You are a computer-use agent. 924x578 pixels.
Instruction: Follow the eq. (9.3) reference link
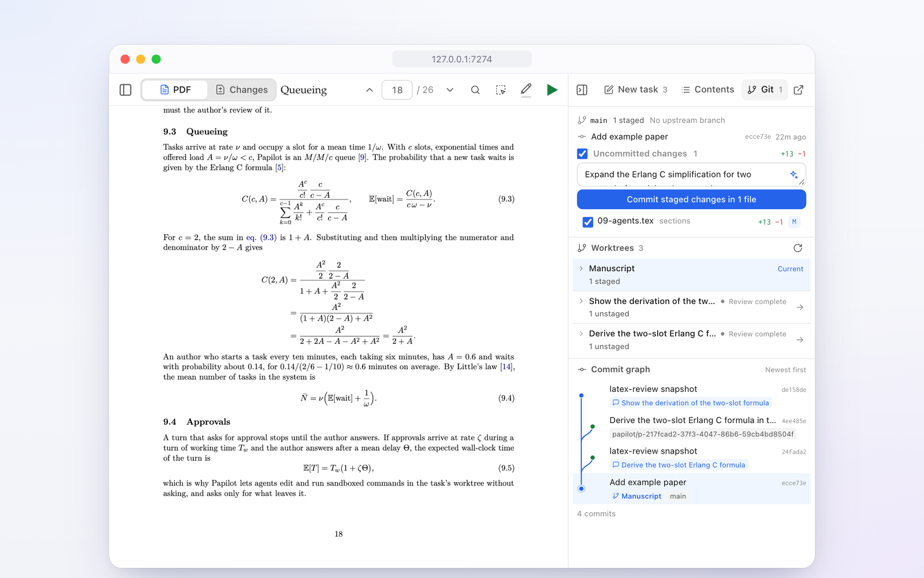tap(261, 238)
